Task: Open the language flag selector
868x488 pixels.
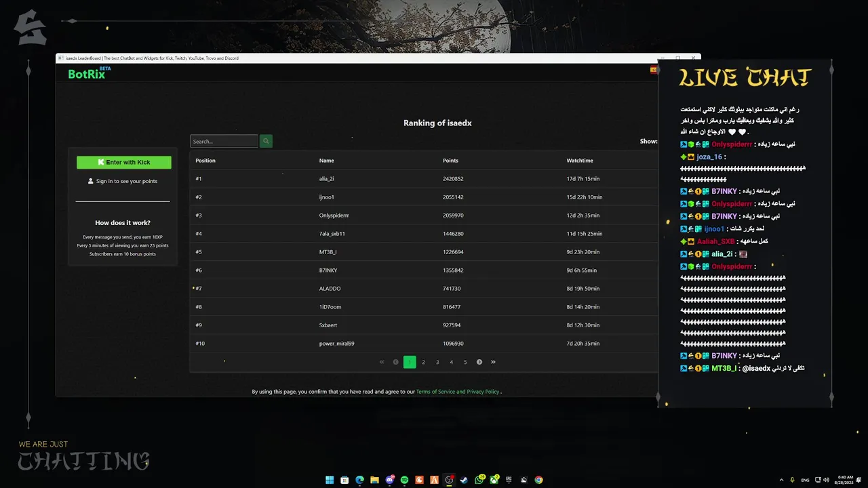Action: point(654,70)
